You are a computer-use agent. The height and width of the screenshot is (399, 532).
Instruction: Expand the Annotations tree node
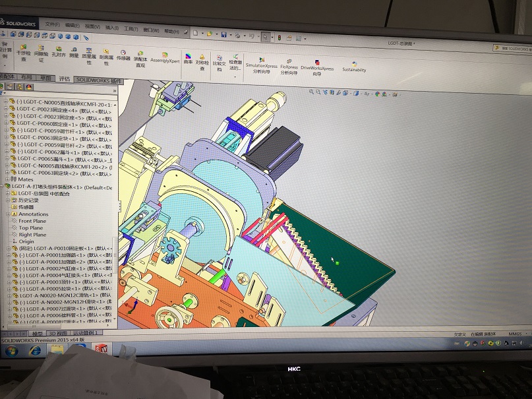pos(9,214)
